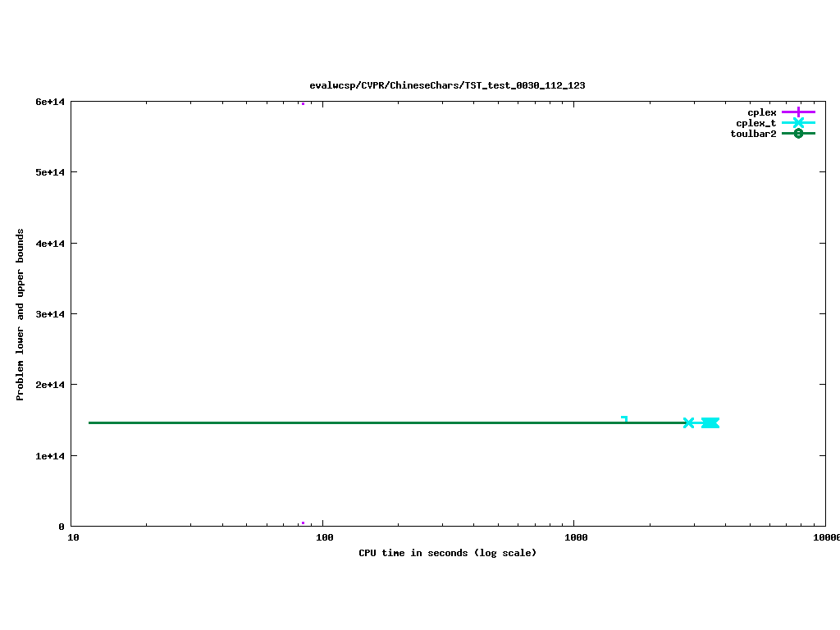The image size is (840, 630).
Task: Click the 6e+14 y-axis tick label
Action: click(49, 102)
